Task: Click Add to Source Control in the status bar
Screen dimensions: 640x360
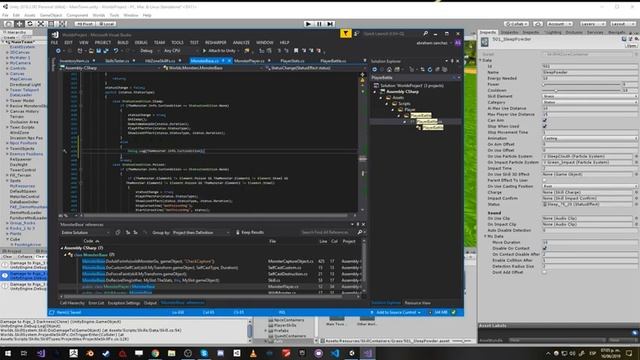Action: tap(396, 312)
